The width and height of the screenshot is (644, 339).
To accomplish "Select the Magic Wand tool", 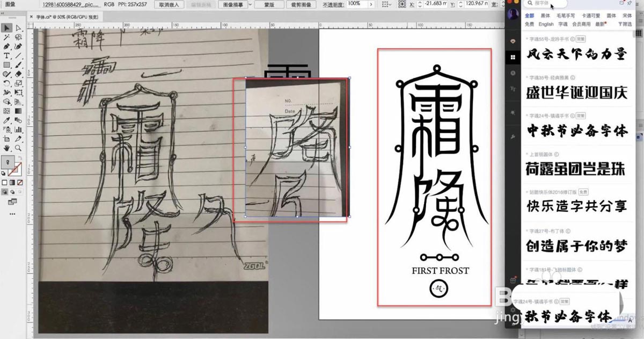I will point(6,38).
